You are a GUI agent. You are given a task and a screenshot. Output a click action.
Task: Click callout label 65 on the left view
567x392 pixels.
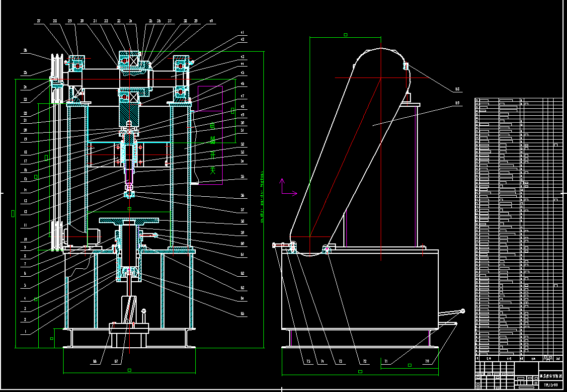(x=242, y=313)
